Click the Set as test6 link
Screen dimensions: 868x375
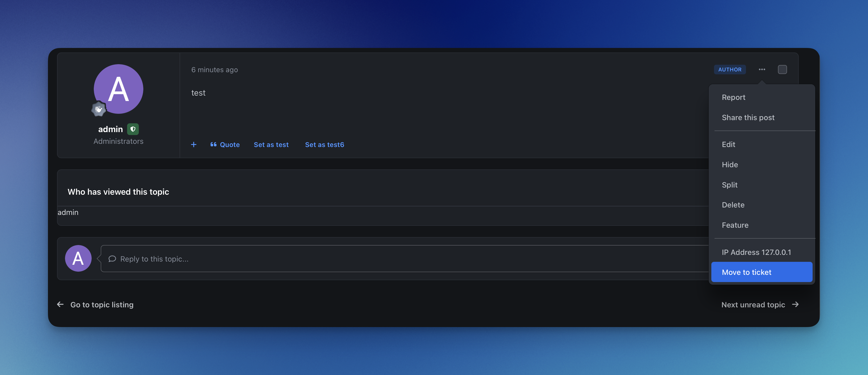(324, 145)
